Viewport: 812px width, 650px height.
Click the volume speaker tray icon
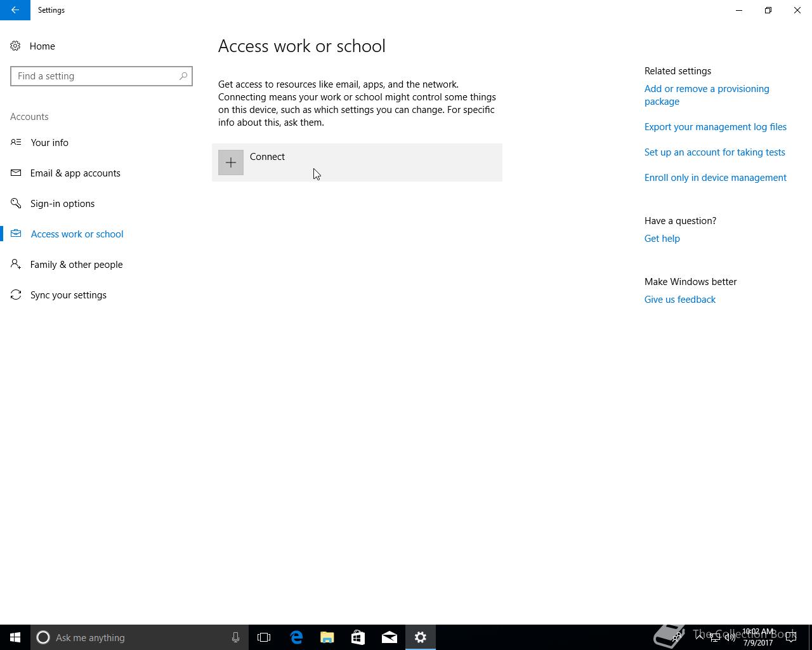730,637
